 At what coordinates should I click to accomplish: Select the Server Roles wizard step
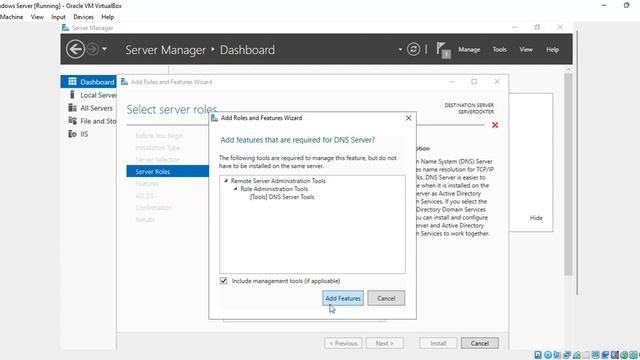[167, 171]
